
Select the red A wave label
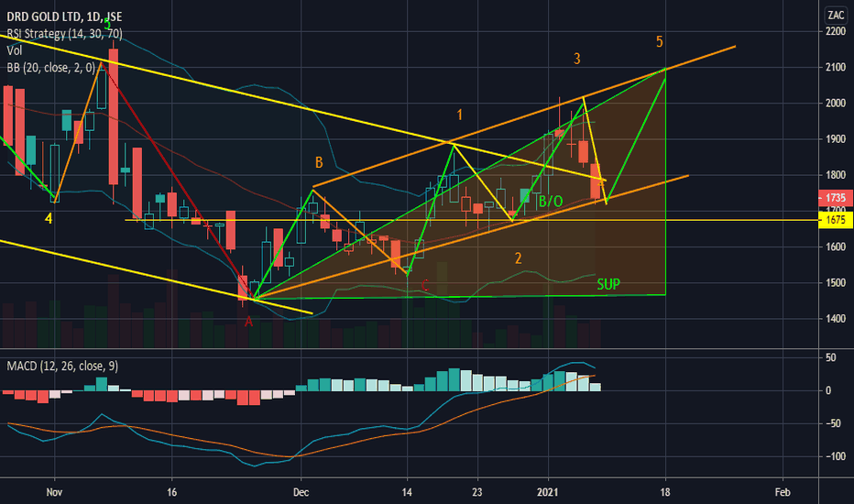pyautogui.click(x=249, y=322)
